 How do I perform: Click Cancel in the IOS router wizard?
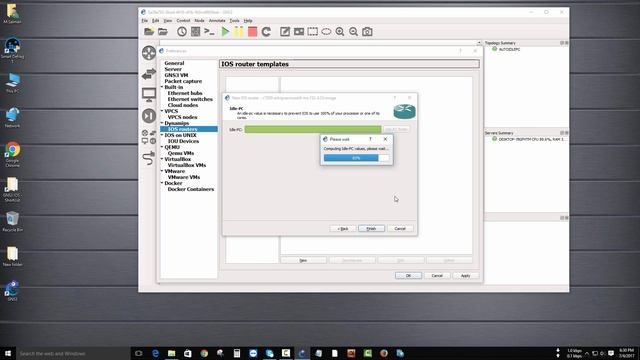coord(400,229)
